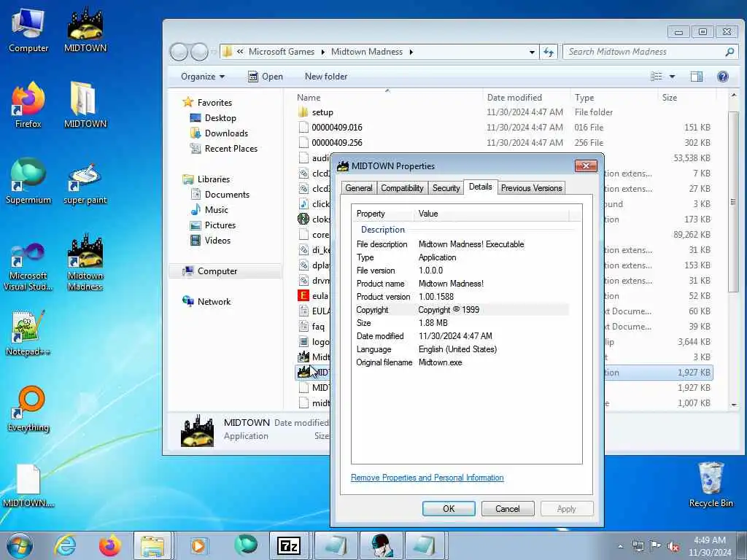
Task: Select the Firefox desktop shortcut
Action: click(x=28, y=105)
